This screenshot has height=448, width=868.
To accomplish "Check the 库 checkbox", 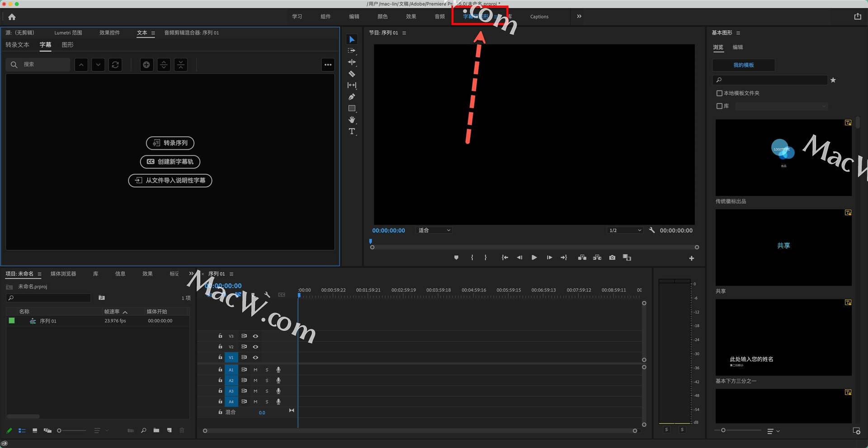I will coord(719,106).
